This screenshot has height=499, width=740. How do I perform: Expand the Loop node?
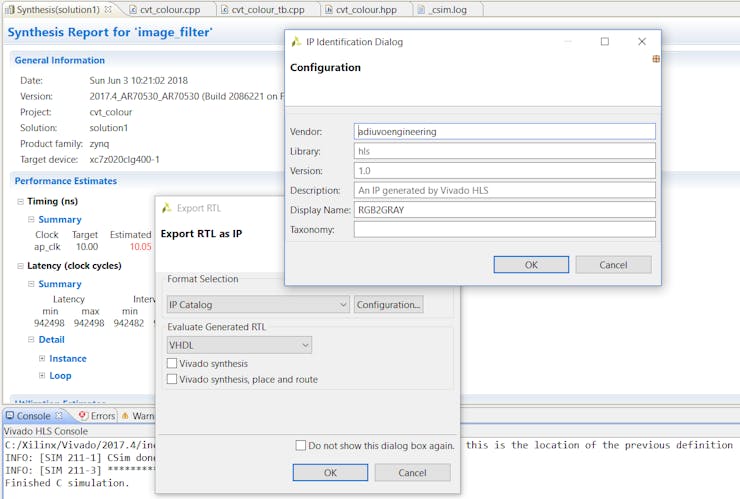[x=42, y=375]
